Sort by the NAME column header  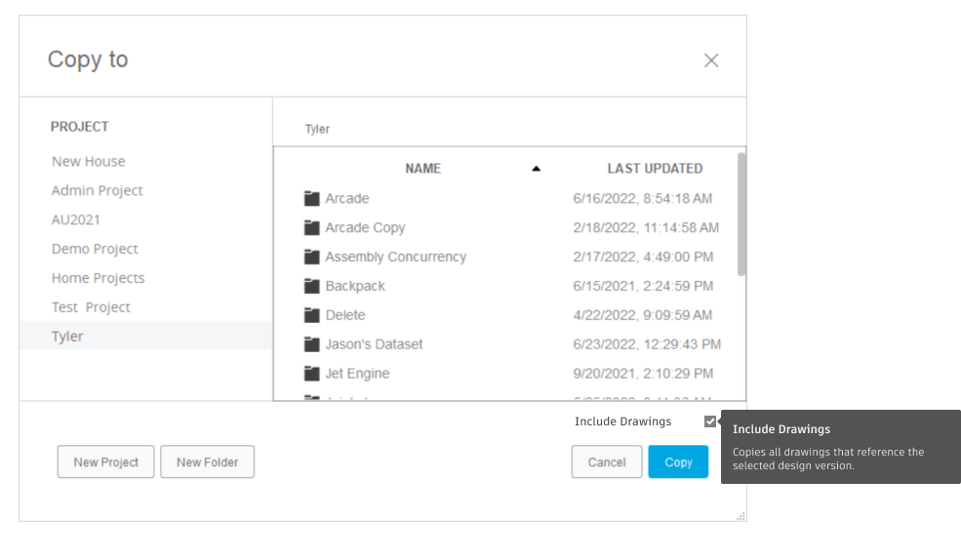coord(422,169)
